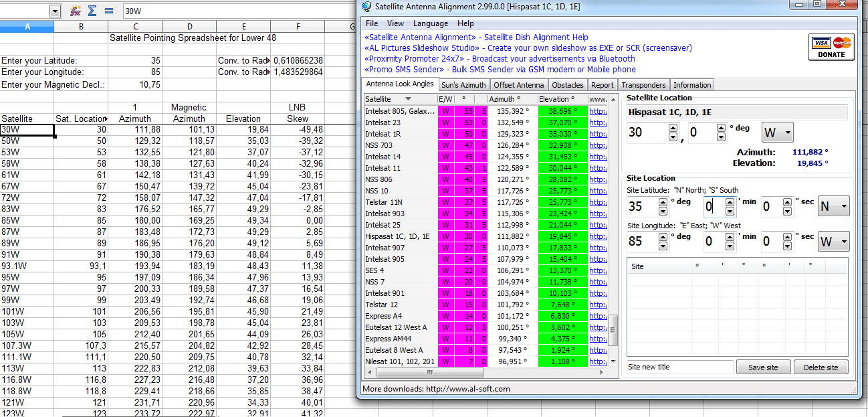This screenshot has height=417, width=868.
Task: Increase satellite degree spinner up arrow
Action: [x=673, y=128]
